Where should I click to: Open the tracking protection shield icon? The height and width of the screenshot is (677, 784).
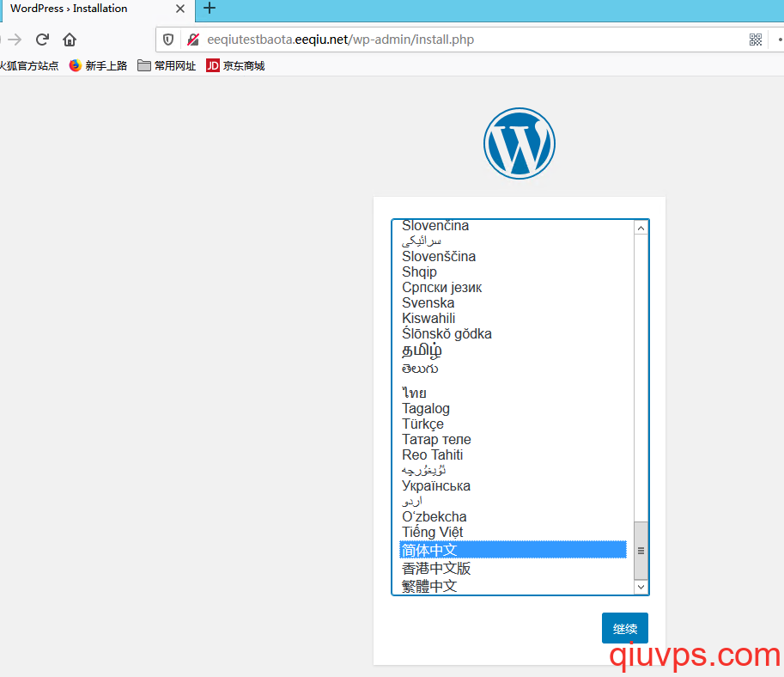coord(168,40)
